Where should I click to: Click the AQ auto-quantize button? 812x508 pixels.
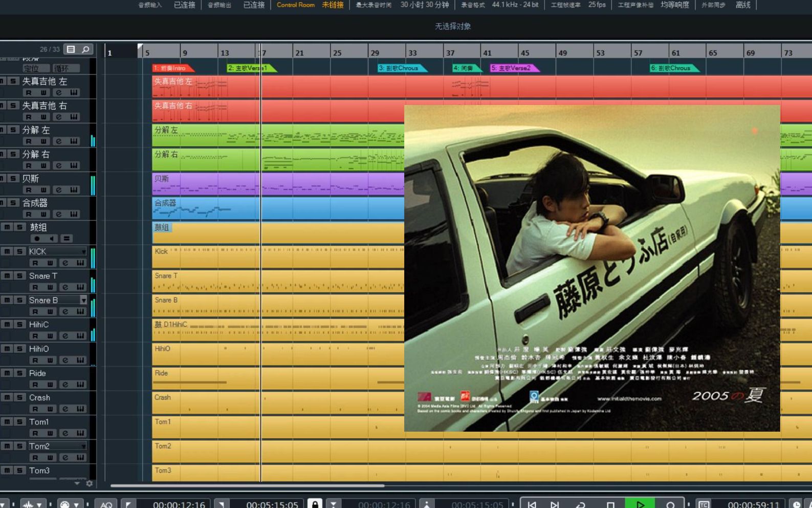(x=106, y=504)
